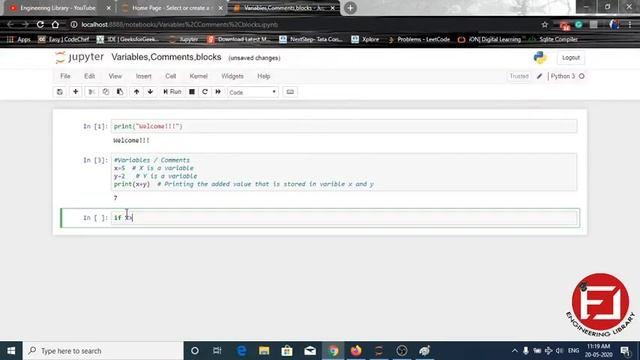The image size is (640, 360).
Task: Click the localhost address bar
Action: click(302, 24)
